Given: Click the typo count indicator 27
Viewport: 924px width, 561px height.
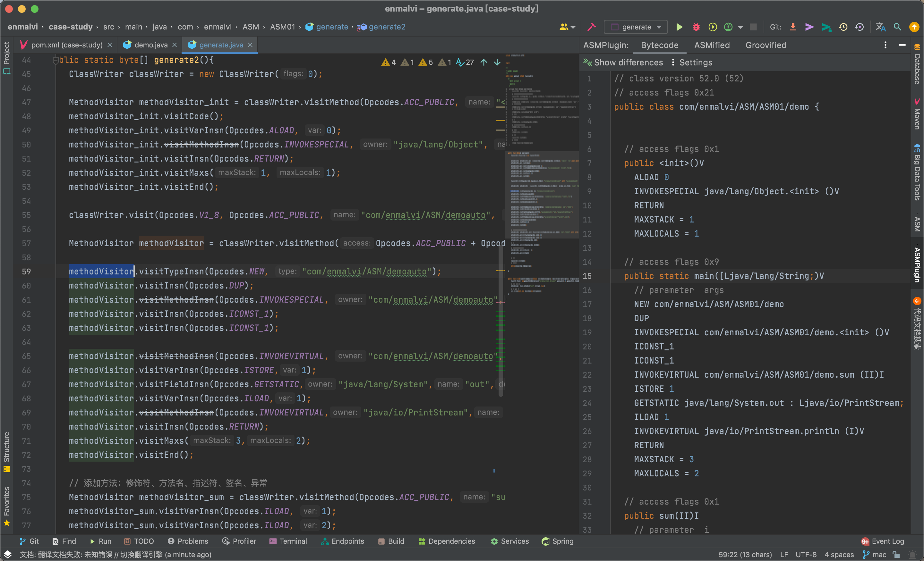Looking at the screenshot, I should tap(465, 62).
